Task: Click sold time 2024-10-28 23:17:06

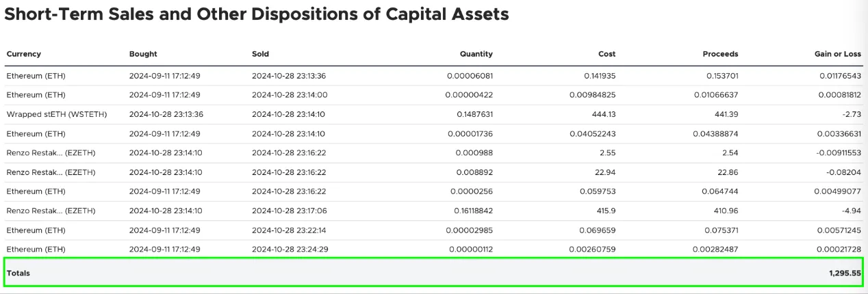Action: tap(290, 211)
